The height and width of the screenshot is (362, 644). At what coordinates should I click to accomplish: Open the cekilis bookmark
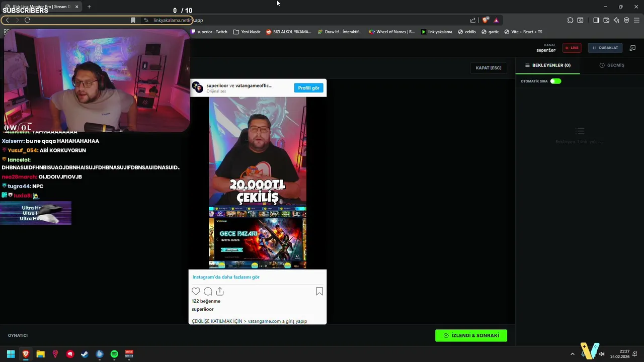click(467, 32)
